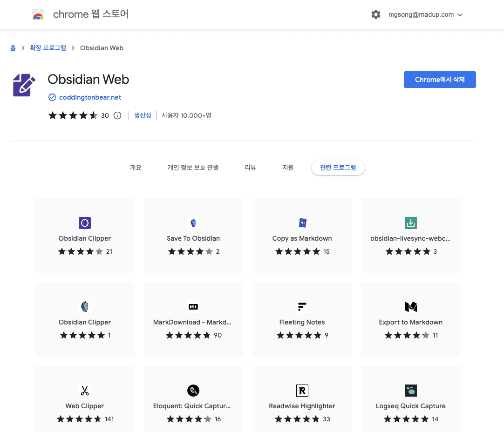Click the obsidian-livesync-webclip download icon
The width and height of the screenshot is (504, 432).
tap(411, 223)
